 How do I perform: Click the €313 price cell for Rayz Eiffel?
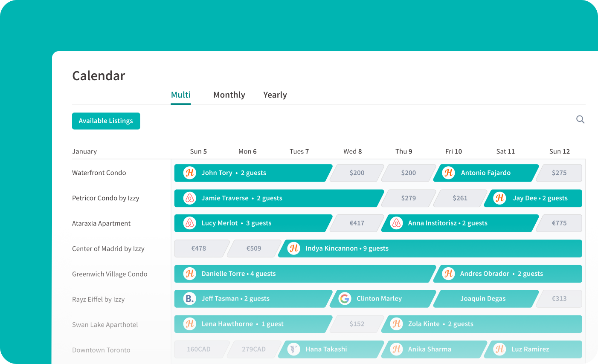(559, 299)
